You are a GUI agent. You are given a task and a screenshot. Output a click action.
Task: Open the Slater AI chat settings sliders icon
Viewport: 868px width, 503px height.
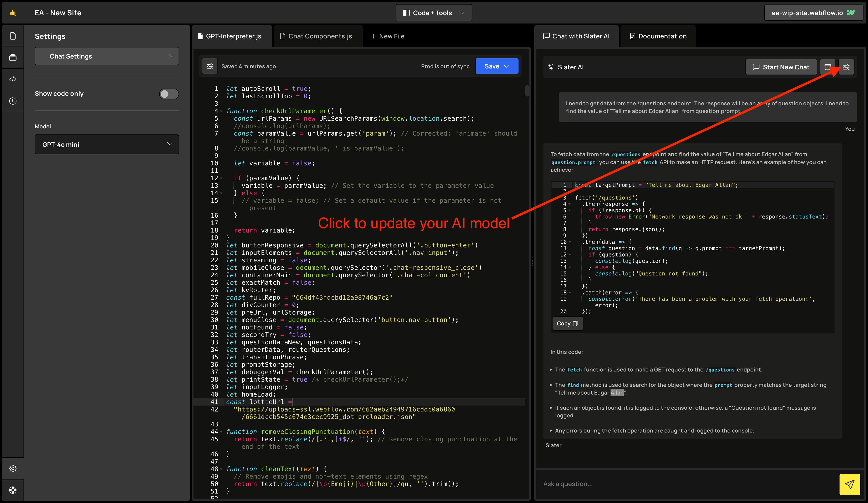[x=846, y=67]
